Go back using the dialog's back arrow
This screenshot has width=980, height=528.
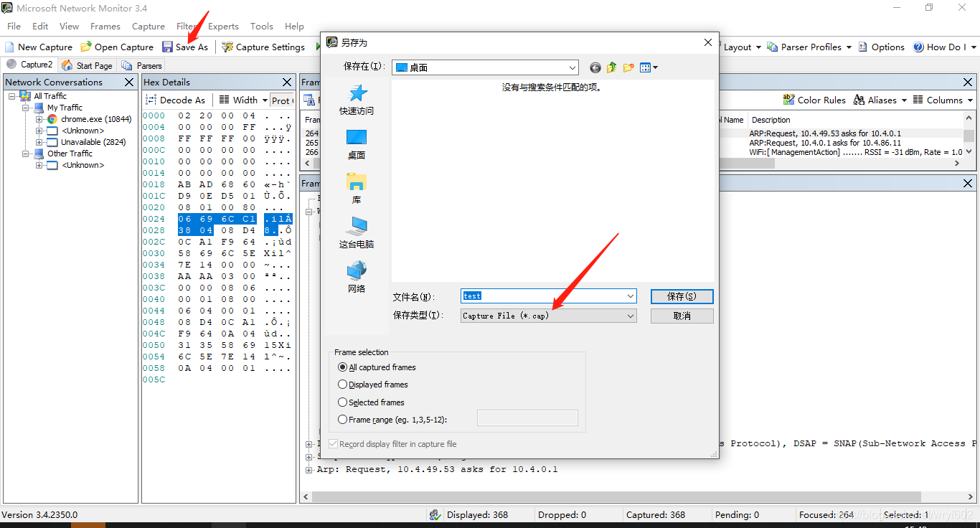(595, 67)
